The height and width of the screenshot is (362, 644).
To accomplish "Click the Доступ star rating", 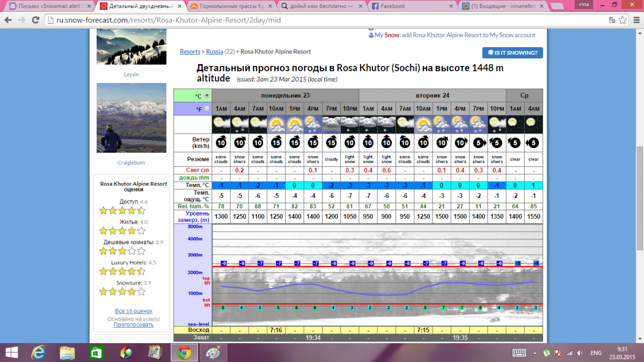I will click(x=122, y=210).
